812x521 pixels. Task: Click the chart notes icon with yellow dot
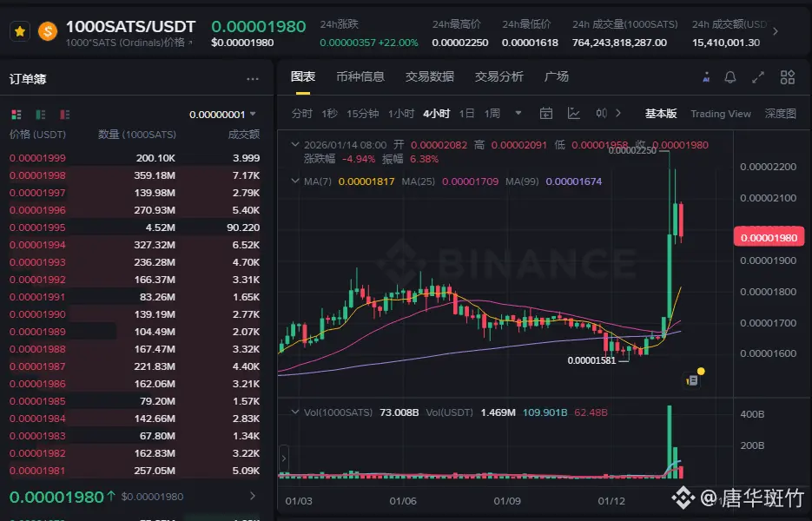coord(693,380)
